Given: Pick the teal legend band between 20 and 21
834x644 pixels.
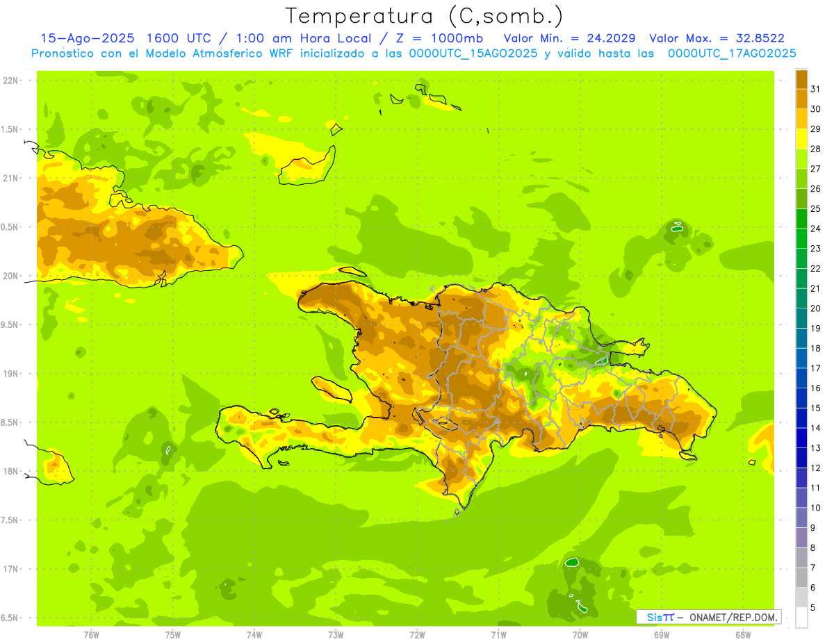Looking at the screenshot, I should tap(801, 298).
